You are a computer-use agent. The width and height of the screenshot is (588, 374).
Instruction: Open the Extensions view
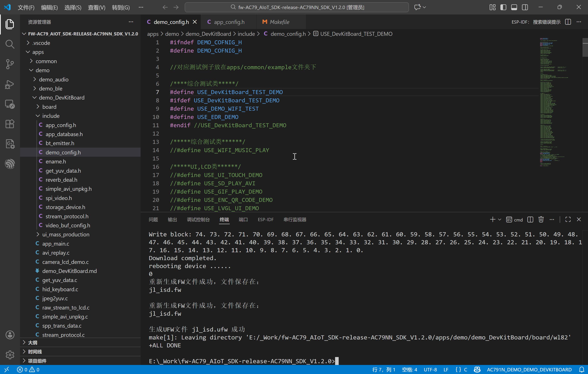(10, 124)
